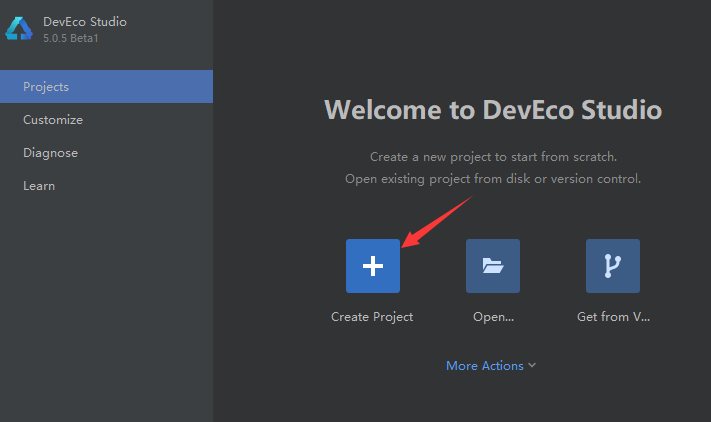
Task: Switch to the Customize tab
Action: pyautogui.click(x=107, y=120)
